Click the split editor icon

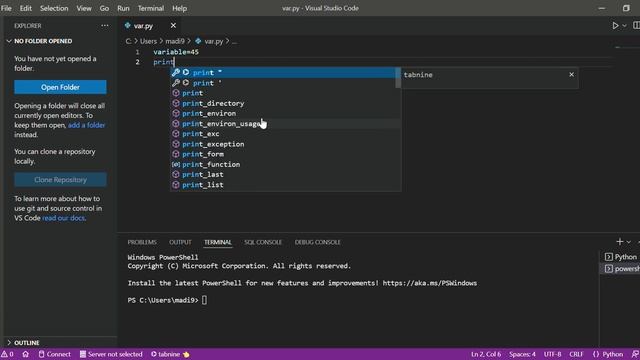pyautogui.click(x=636, y=26)
